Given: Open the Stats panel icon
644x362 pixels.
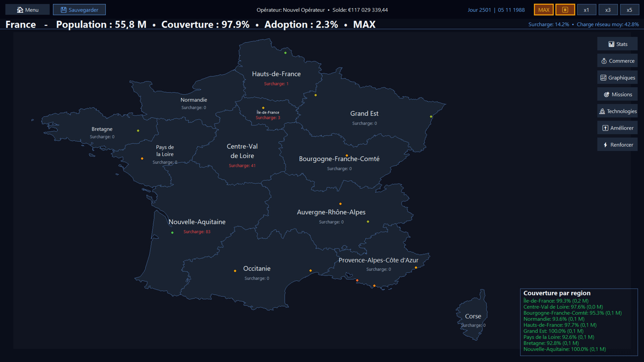Looking at the screenshot, I should click(x=611, y=44).
